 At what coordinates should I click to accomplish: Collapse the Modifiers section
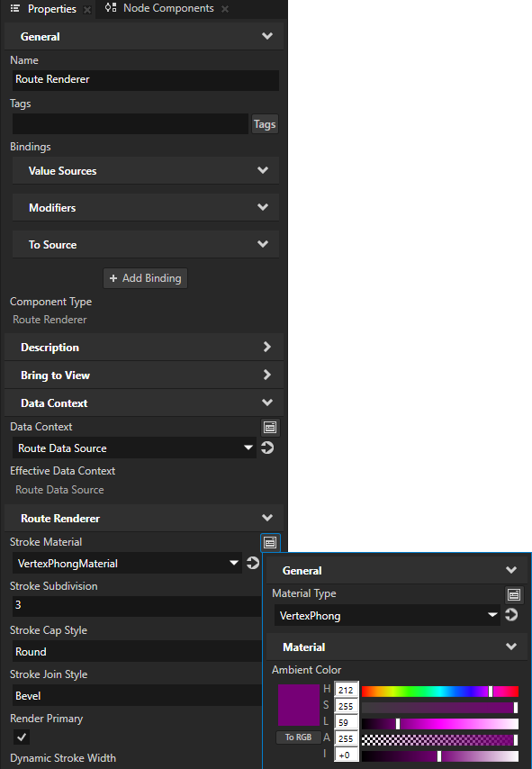point(146,207)
